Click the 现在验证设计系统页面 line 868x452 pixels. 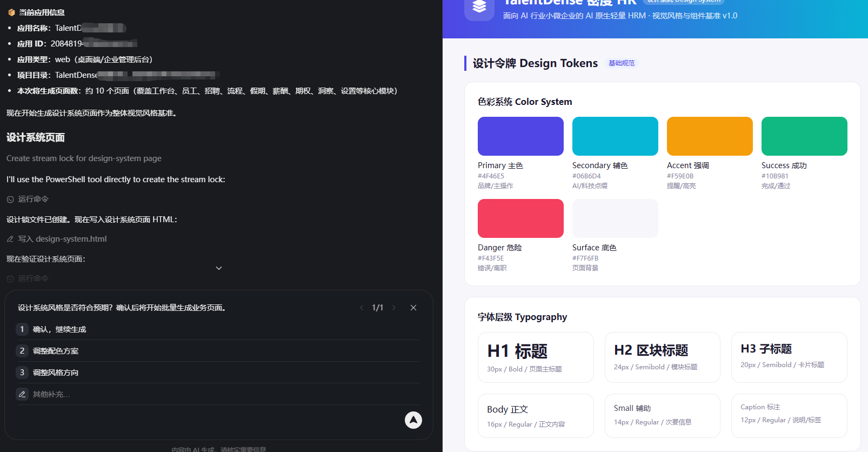pos(46,259)
